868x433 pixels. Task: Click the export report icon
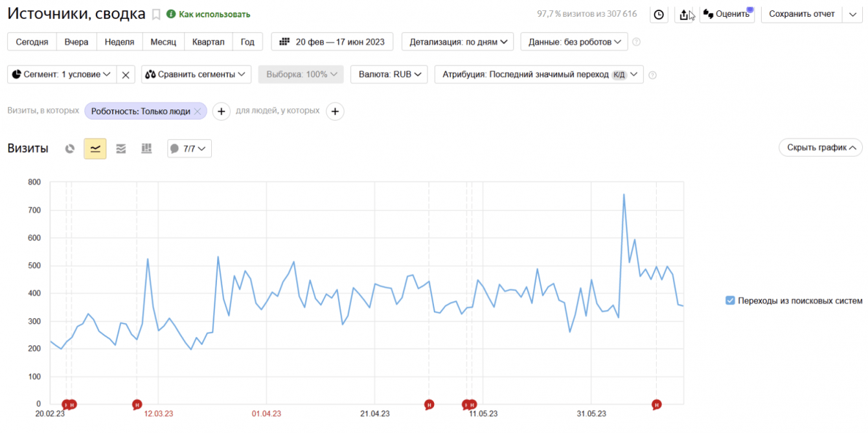[x=684, y=14]
